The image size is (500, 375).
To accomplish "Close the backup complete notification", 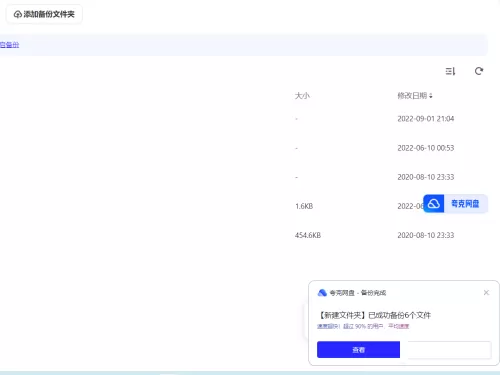I will point(486,293).
